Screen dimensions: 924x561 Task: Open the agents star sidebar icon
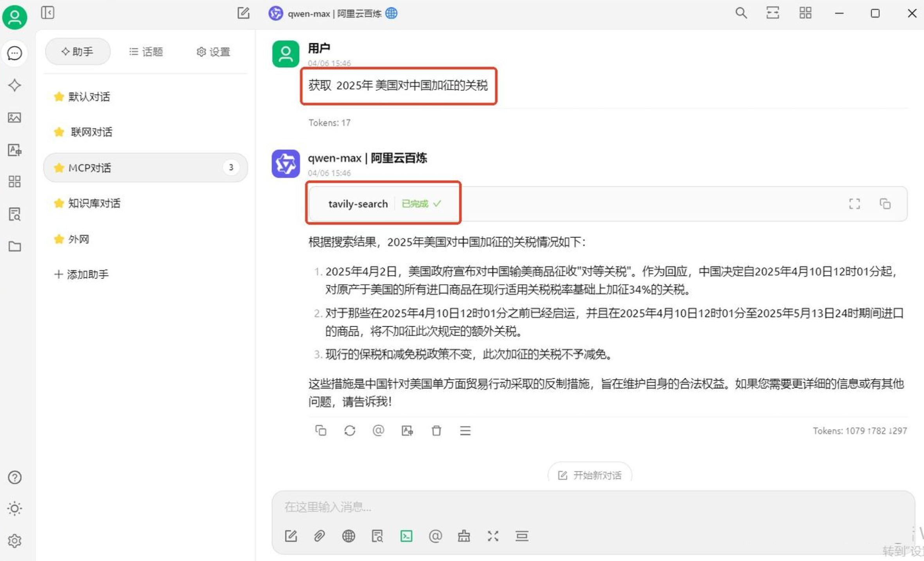(x=14, y=85)
